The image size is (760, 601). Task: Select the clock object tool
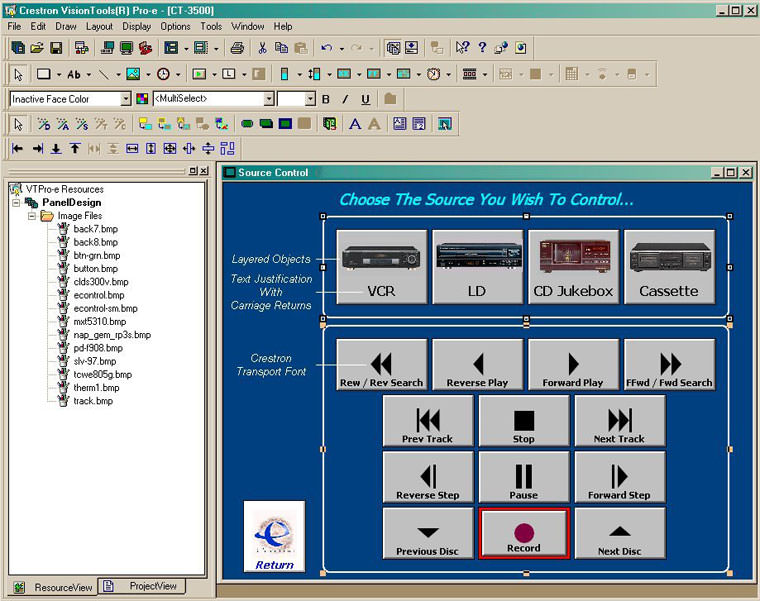coord(163,74)
